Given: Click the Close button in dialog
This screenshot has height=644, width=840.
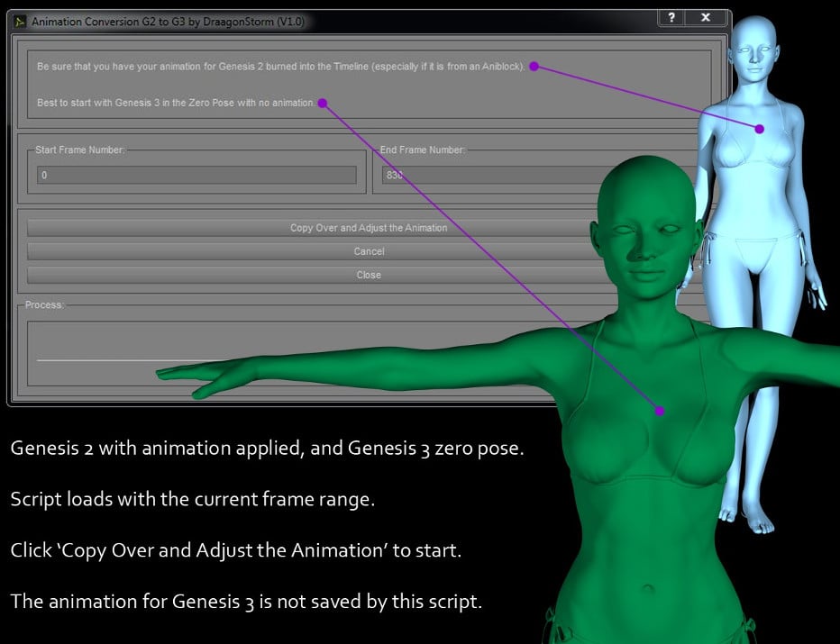Looking at the screenshot, I should click(x=369, y=275).
